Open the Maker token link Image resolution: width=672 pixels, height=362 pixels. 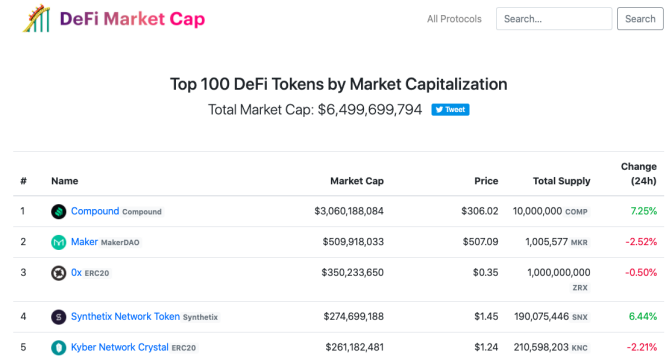click(x=84, y=242)
